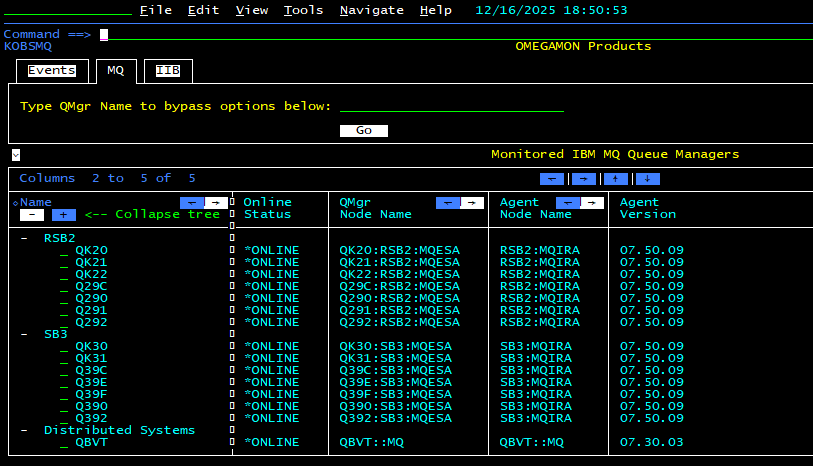The height and width of the screenshot is (466, 813).
Task: Open the Tools menu
Action: 303,10
